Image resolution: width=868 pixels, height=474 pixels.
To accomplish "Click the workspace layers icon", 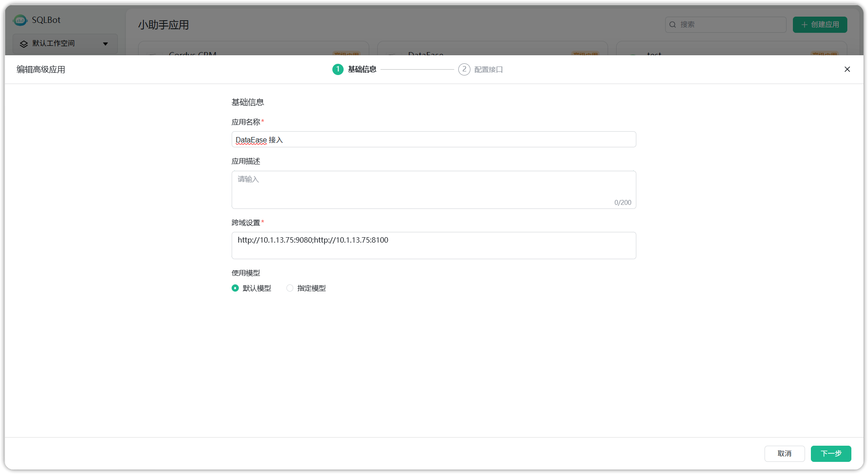I will pos(24,44).
